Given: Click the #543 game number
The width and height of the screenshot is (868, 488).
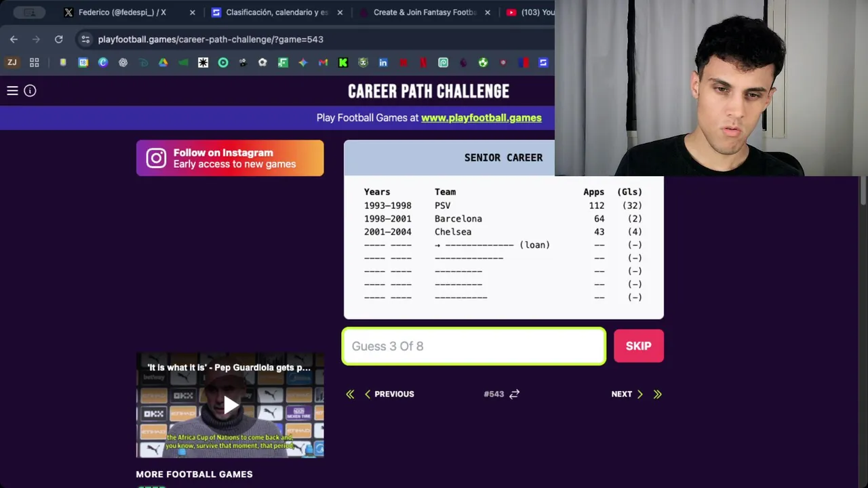Looking at the screenshot, I should pos(494,394).
